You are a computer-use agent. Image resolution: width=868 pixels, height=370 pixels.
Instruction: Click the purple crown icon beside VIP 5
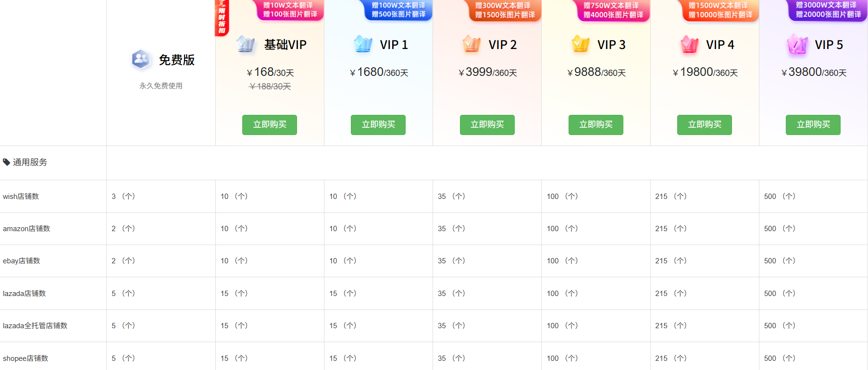(x=797, y=44)
